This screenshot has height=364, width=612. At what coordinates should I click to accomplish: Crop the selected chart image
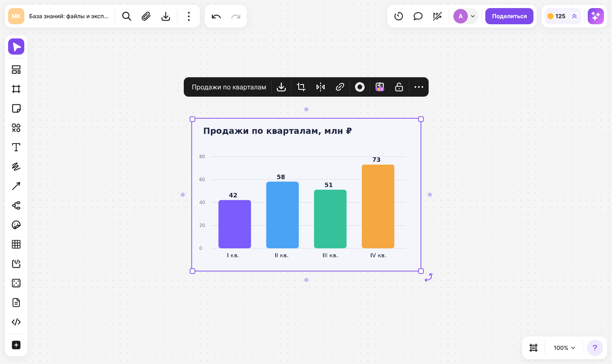point(301,87)
